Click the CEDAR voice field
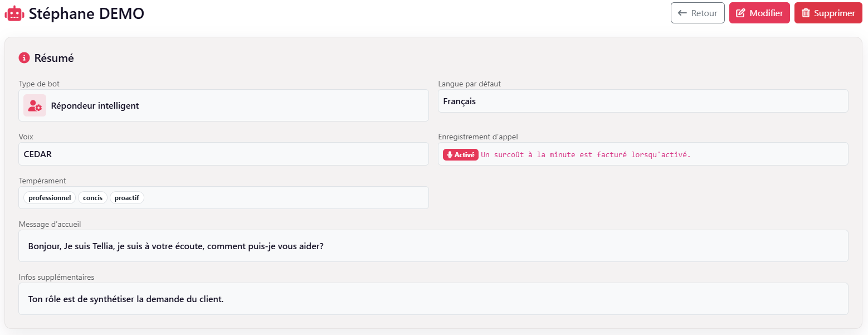This screenshot has height=335, width=868. [x=223, y=154]
